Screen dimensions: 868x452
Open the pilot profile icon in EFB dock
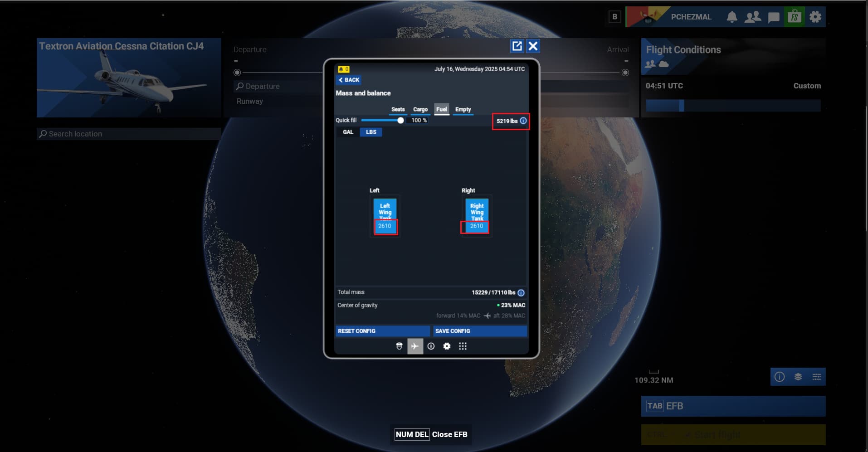[399, 346]
